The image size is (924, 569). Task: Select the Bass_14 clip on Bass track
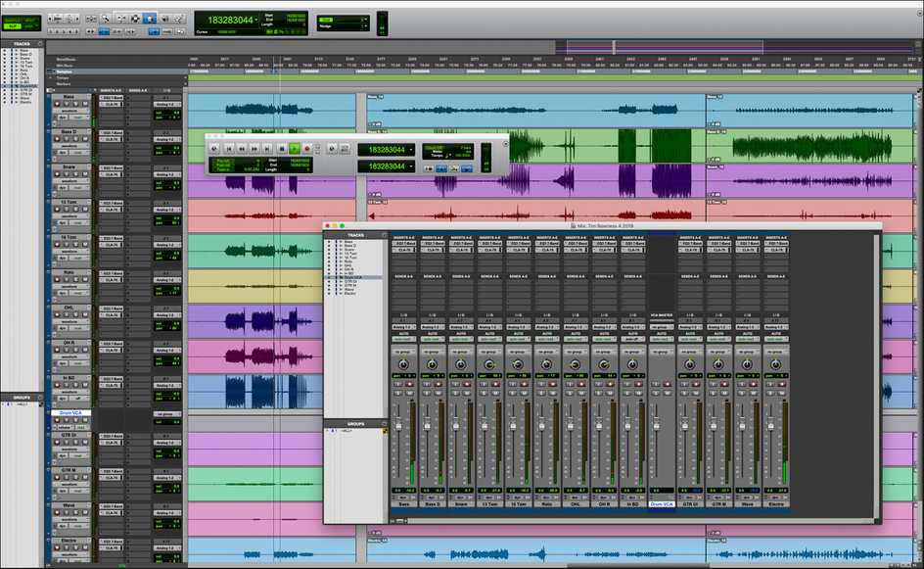pos(536,110)
